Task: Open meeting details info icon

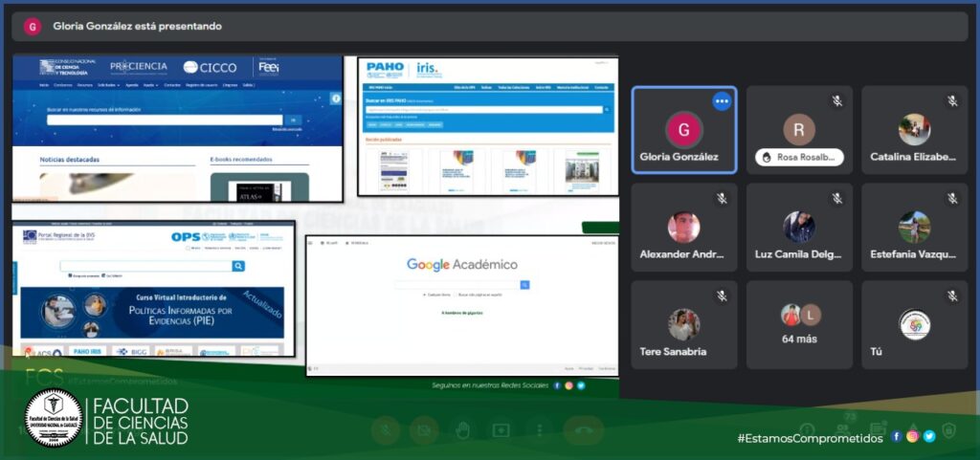Action: pyautogui.click(x=807, y=430)
